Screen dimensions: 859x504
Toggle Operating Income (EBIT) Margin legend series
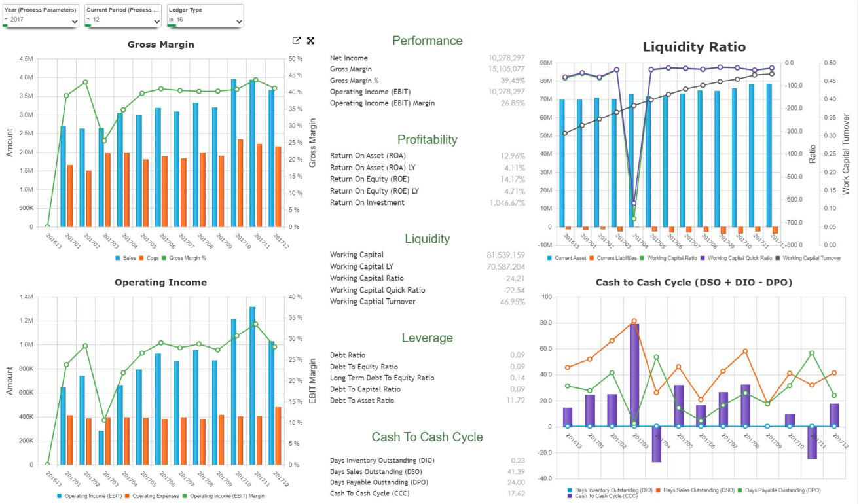tap(223, 495)
